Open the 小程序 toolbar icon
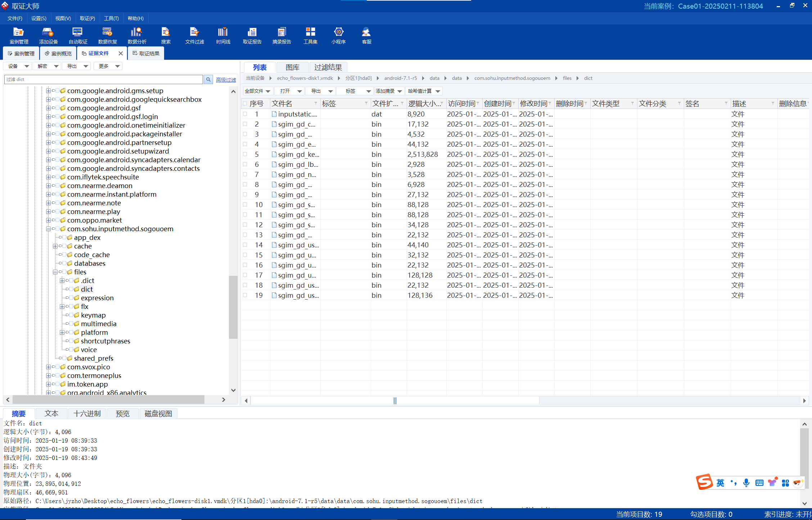This screenshot has width=812, height=520. point(338,36)
